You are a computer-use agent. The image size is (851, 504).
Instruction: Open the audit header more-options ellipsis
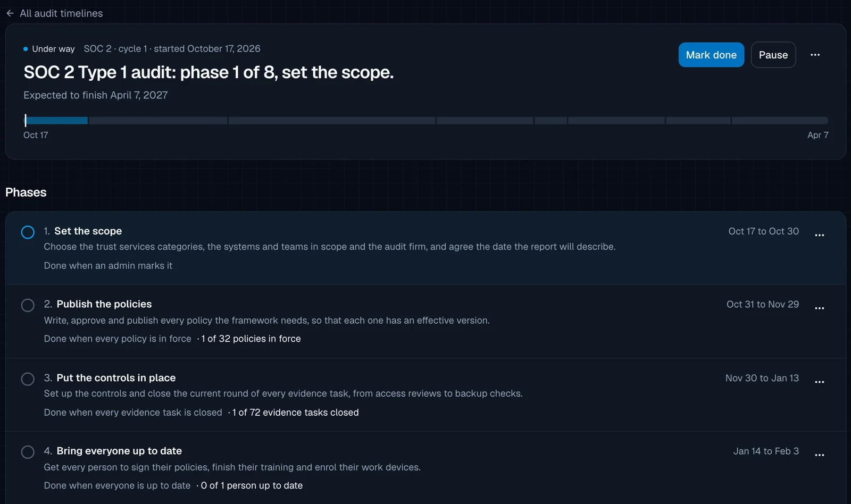click(815, 55)
